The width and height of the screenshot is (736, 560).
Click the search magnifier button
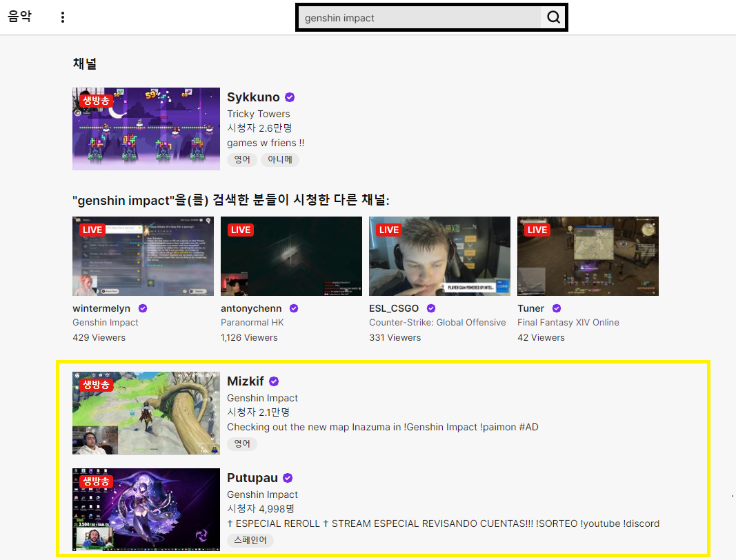tap(553, 17)
